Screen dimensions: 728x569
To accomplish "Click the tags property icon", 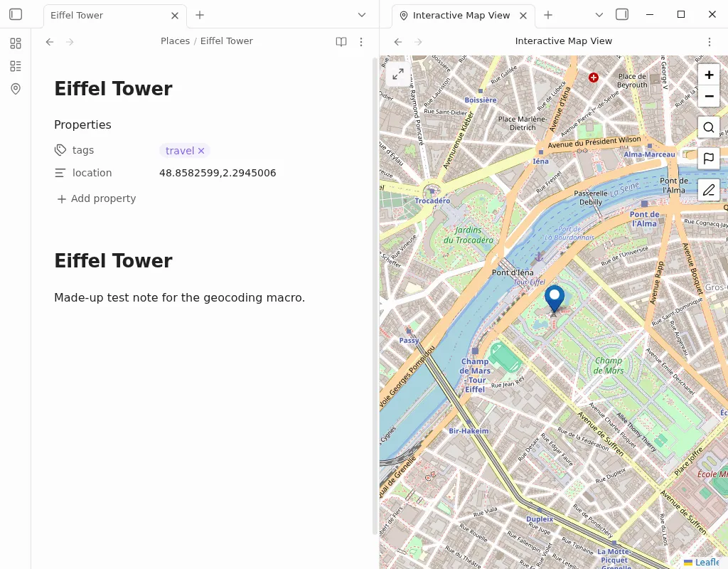I will point(60,150).
